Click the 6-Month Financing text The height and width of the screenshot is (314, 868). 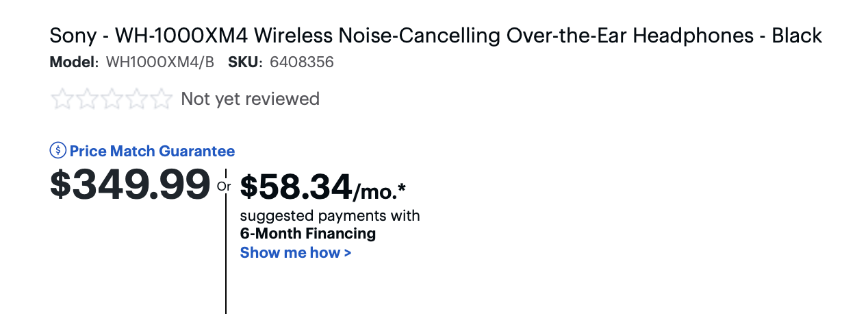(x=308, y=234)
